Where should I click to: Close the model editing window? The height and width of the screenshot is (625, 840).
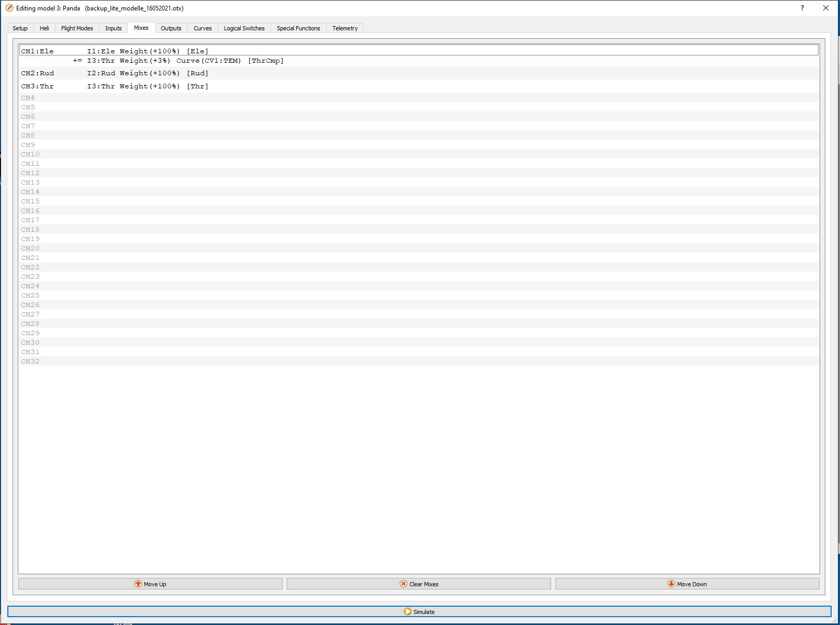click(826, 8)
